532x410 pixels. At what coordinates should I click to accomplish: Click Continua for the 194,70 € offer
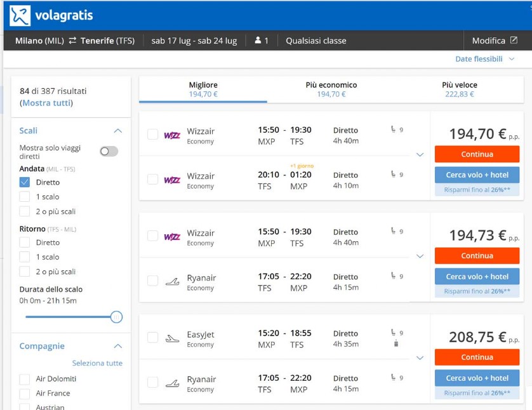[x=477, y=154]
